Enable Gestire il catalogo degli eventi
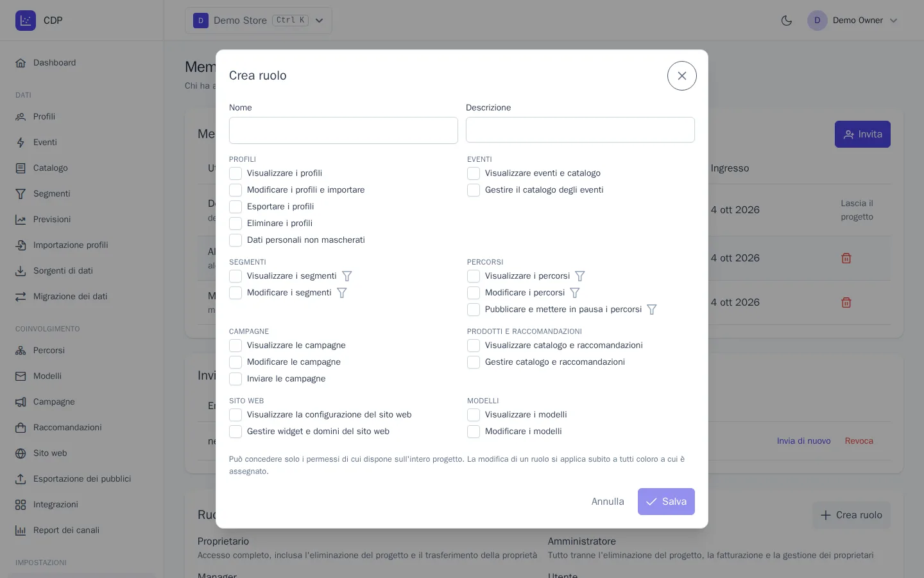This screenshot has height=578, width=924. [x=474, y=190]
